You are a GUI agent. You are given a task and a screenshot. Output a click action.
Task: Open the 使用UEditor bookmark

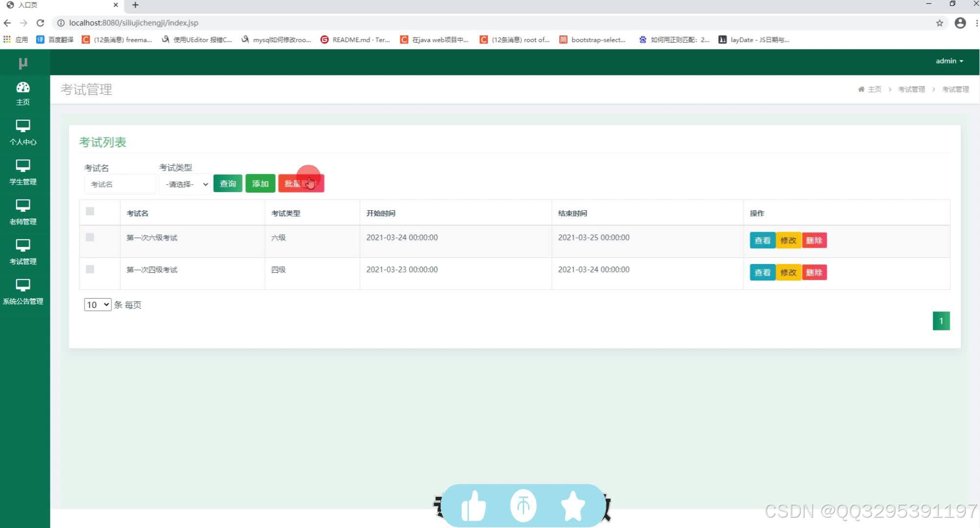coord(197,40)
